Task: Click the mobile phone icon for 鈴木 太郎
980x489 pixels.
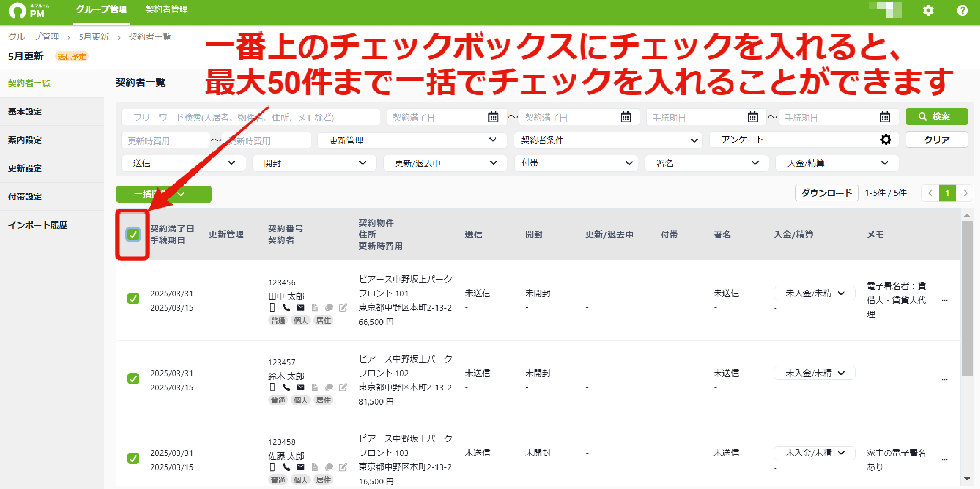Action: [272, 387]
